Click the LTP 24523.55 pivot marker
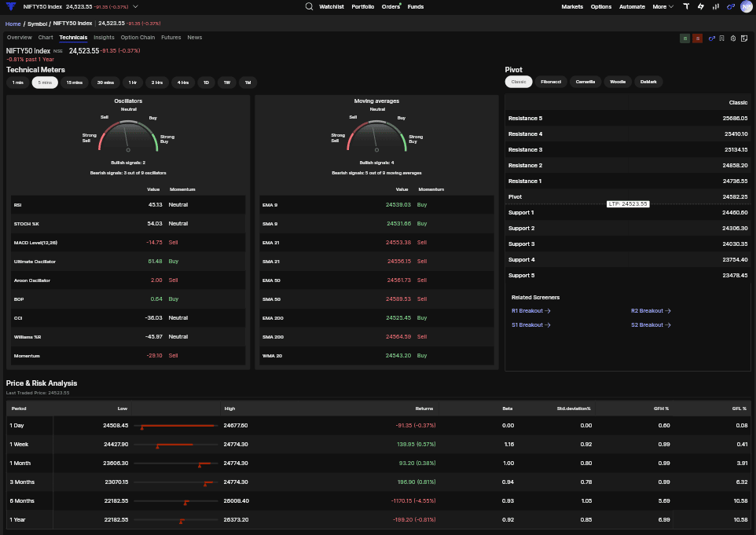The height and width of the screenshot is (535, 756). coord(628,204)
